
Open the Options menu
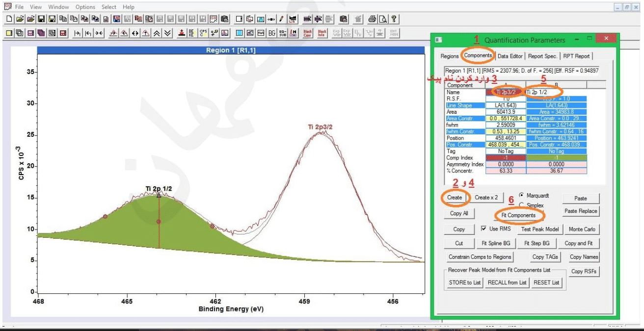coord(85,7)
